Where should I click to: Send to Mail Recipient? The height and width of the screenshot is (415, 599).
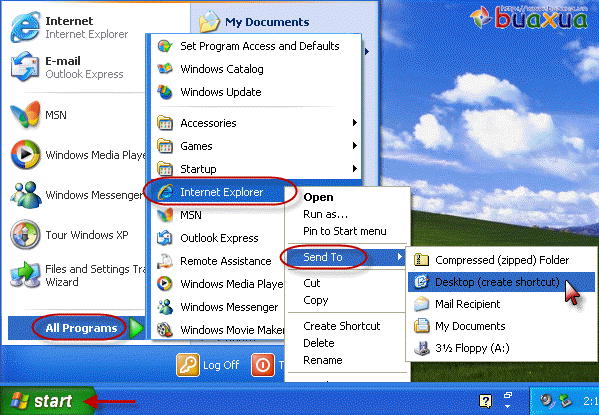tap(501, 304)
